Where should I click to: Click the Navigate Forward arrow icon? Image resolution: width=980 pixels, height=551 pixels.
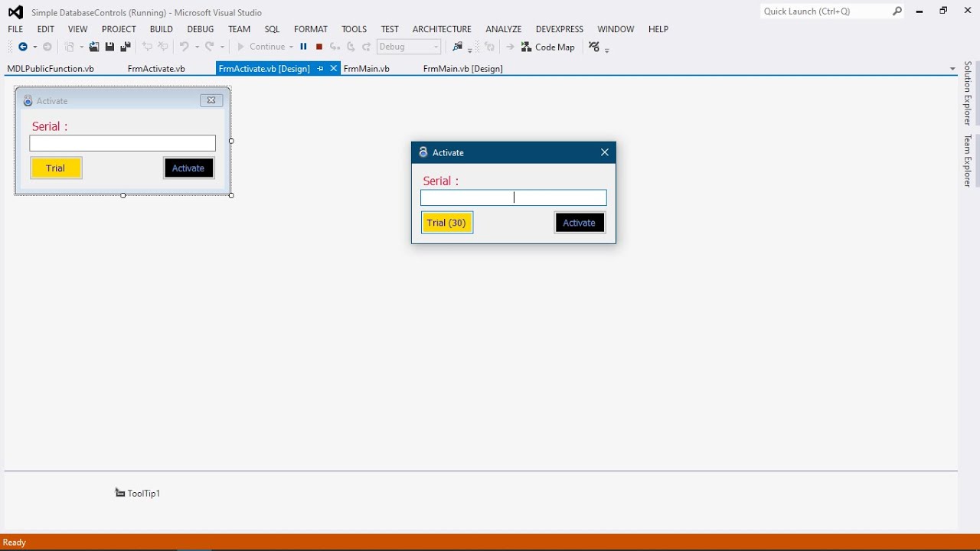coord(47,47)
